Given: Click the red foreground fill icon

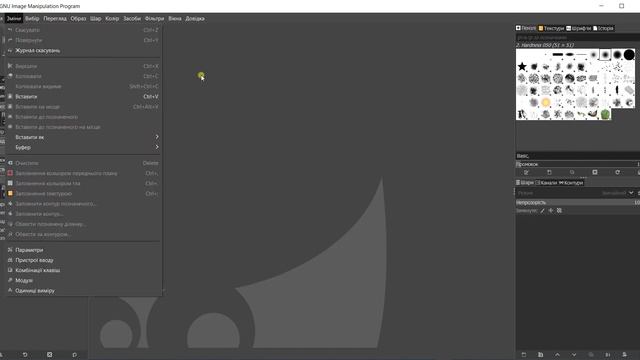Looking at the screenshot, I should 10,173.
